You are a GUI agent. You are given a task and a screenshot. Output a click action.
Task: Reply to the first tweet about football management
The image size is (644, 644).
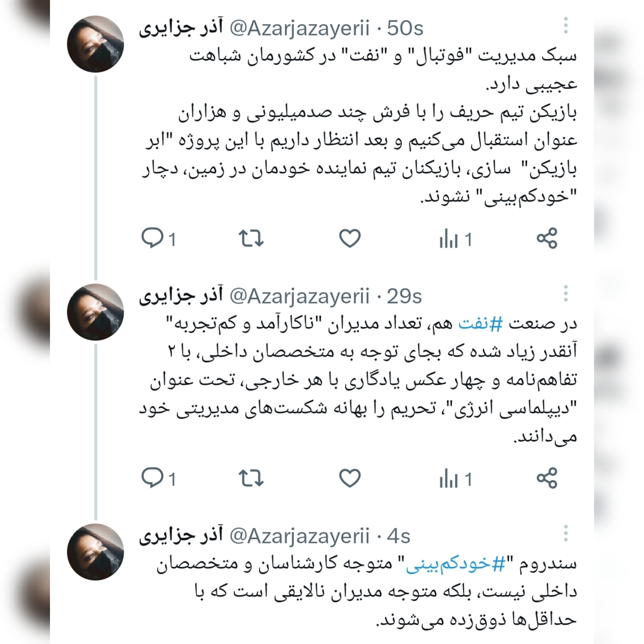[x=158, y=238]
